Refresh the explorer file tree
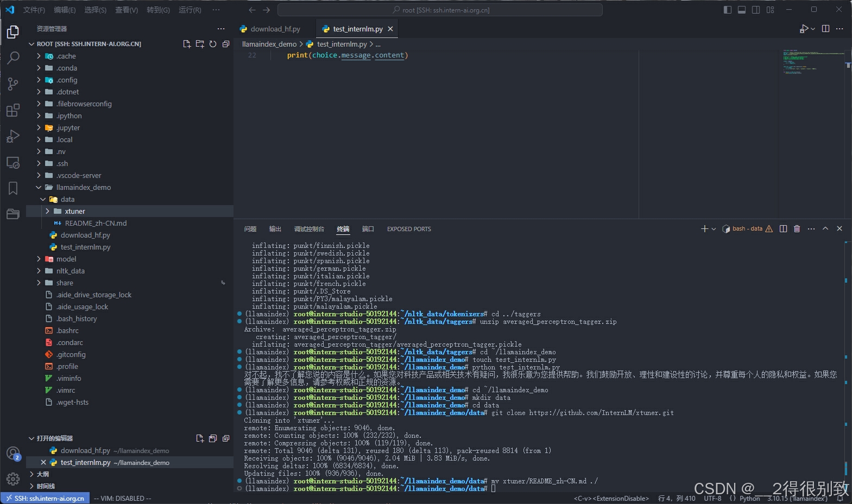The width and height of the screenshot is (852, 504). 213,44
